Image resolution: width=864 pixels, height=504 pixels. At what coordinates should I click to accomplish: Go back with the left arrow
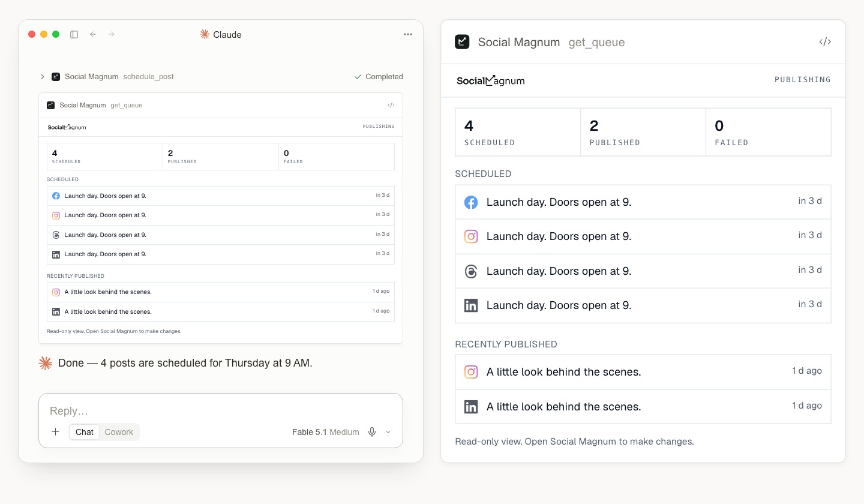[x=93, y=34]
